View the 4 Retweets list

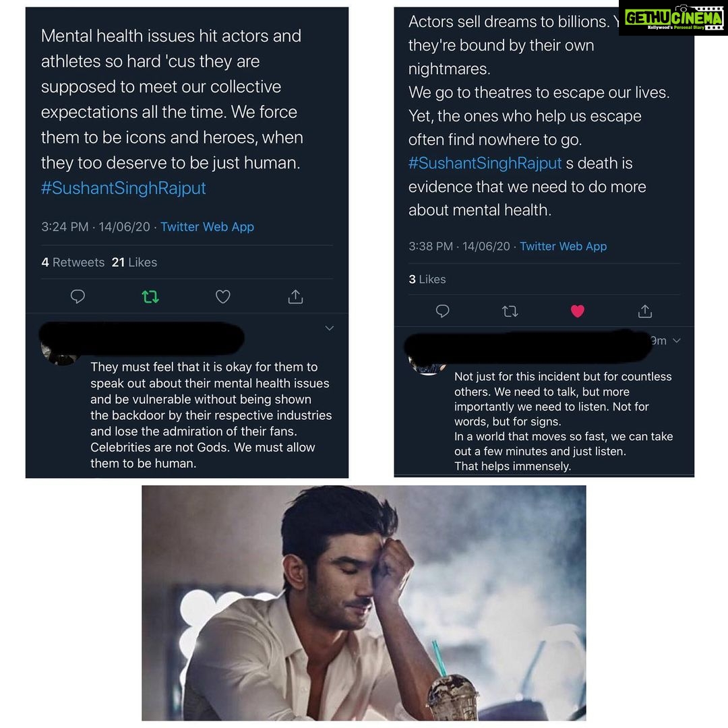(x=73, y=262)
